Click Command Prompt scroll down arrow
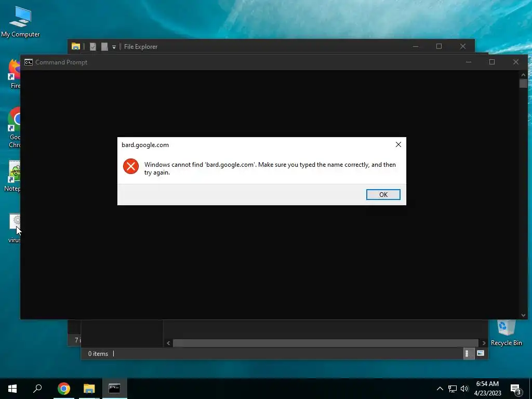532x399 pixels. pos(523,315)
